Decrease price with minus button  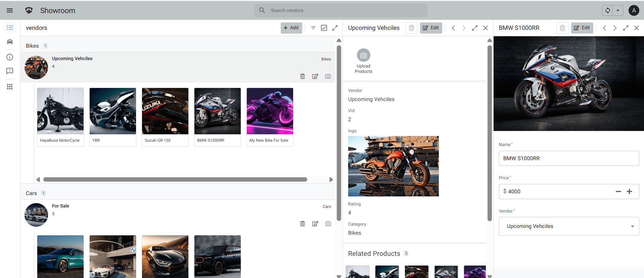pos(618,191)
